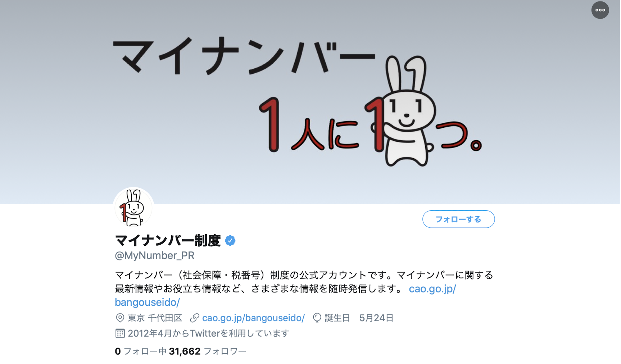Click the マイナンバー制度 profile name
The width and height of the screenshot is (621, 364).
168,241
